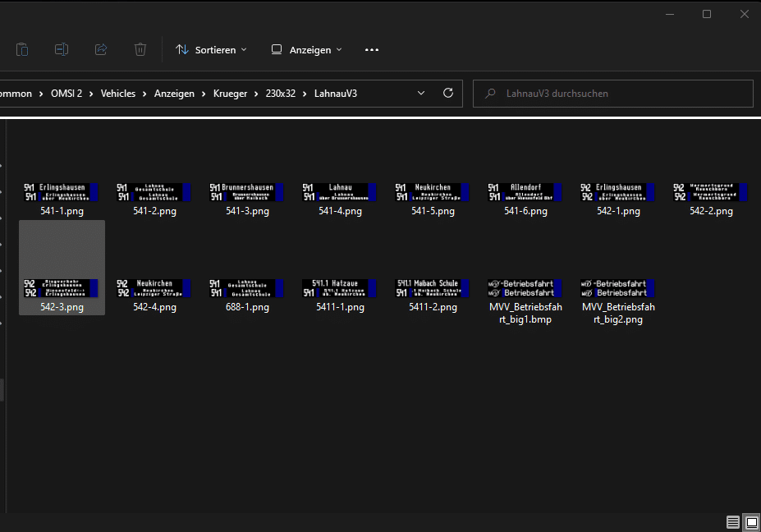Switch to large thumbnails view
The width and height of the screenshot is (761, 532).
[751, 522]
